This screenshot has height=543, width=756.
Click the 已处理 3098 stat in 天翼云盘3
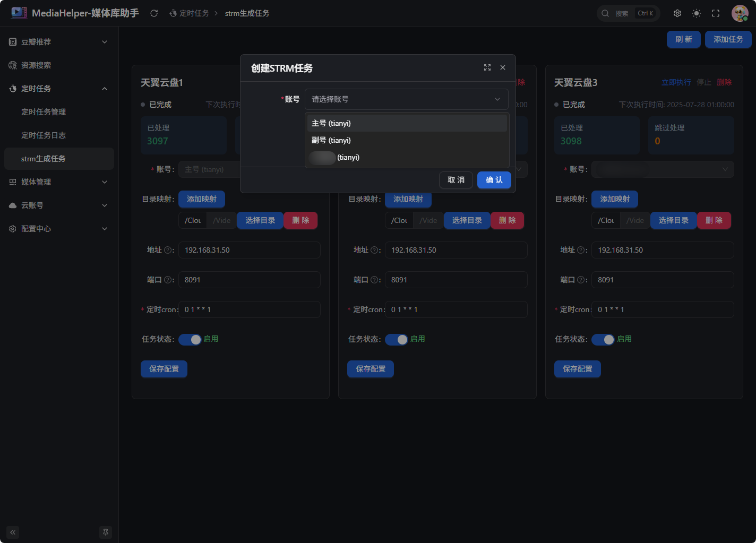(597, 135)
